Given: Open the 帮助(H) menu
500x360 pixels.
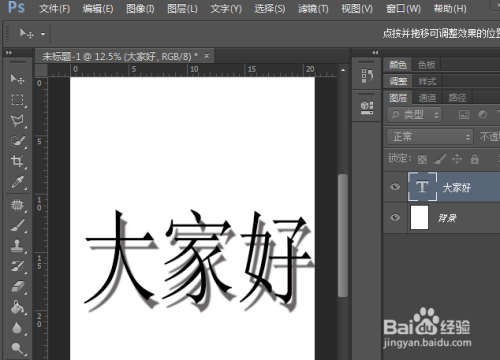Looking at the screenshot, I should point(450,8).
